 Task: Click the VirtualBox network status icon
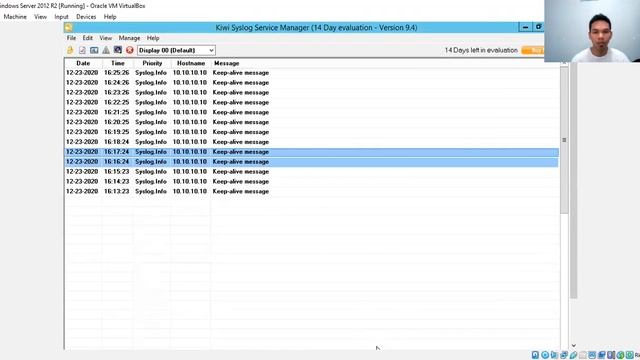click(564, 355)
